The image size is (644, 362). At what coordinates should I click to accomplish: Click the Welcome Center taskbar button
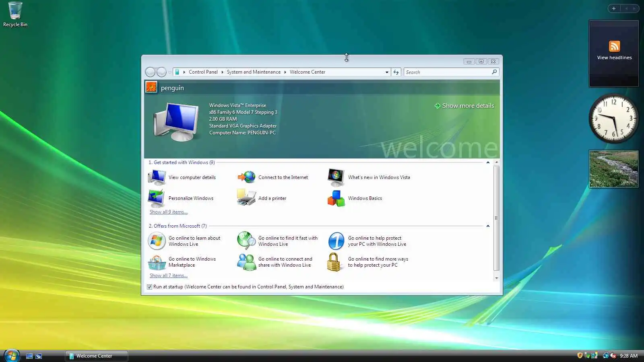tap(97, 356)
